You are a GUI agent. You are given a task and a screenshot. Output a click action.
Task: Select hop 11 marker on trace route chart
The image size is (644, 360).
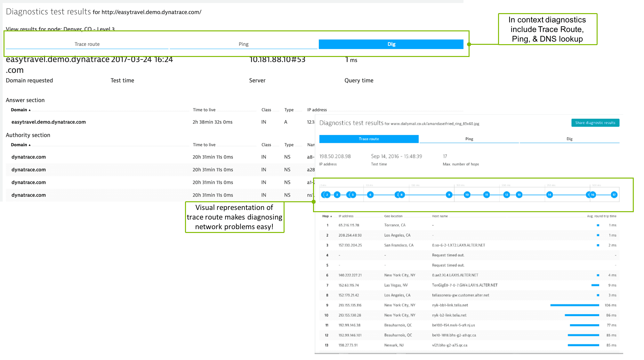pos(487,195)
